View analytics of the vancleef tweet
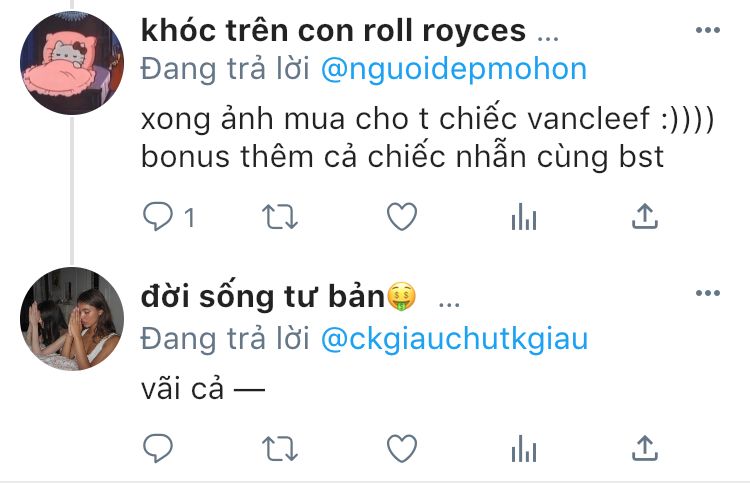 tap(524, 217)
